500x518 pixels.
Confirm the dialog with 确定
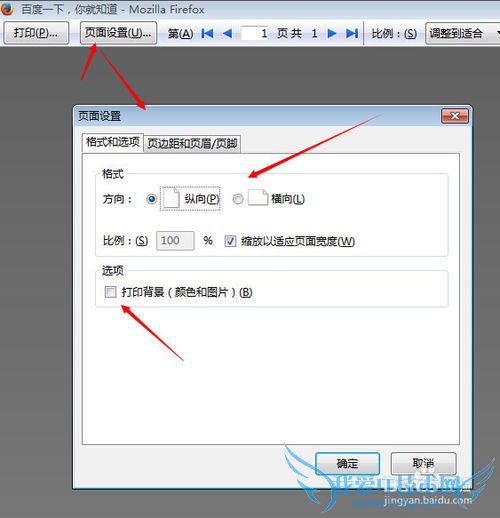(x=347, y=464)
